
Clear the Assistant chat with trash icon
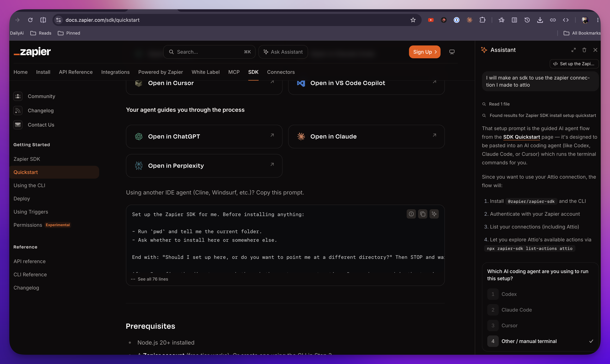[x=584, y=50]
